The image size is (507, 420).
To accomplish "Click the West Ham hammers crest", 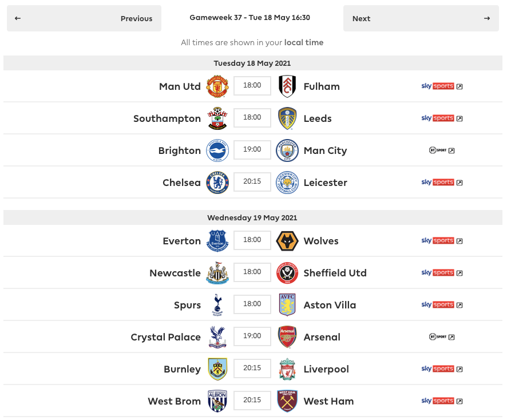I will 287,401.
